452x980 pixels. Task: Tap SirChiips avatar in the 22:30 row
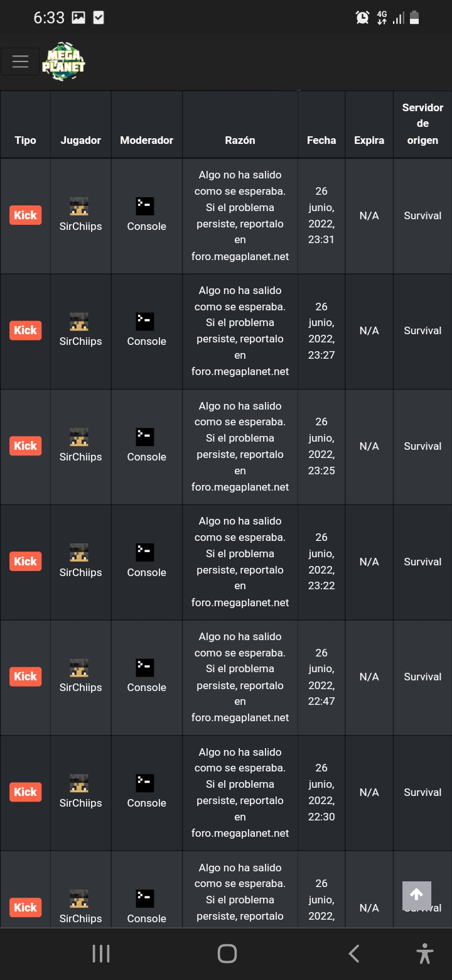(x=79, y=783)
